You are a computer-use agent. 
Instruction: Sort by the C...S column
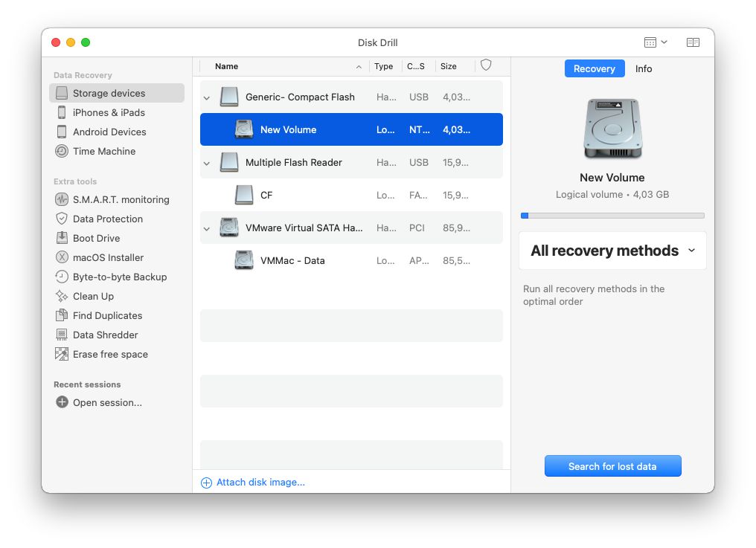click(416, 66)
